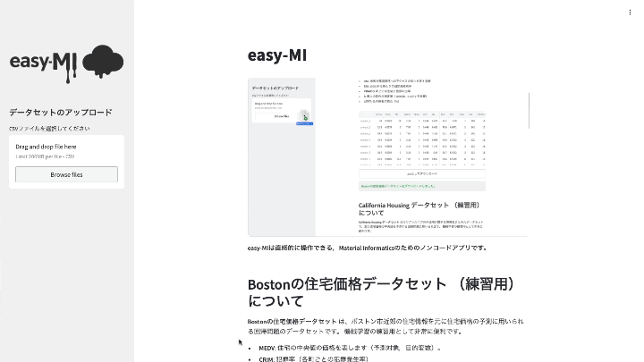The height and width of the screenshot is (362, 644).
Task: Click the csv download button in demo image
Action: (x=420, y=173)
